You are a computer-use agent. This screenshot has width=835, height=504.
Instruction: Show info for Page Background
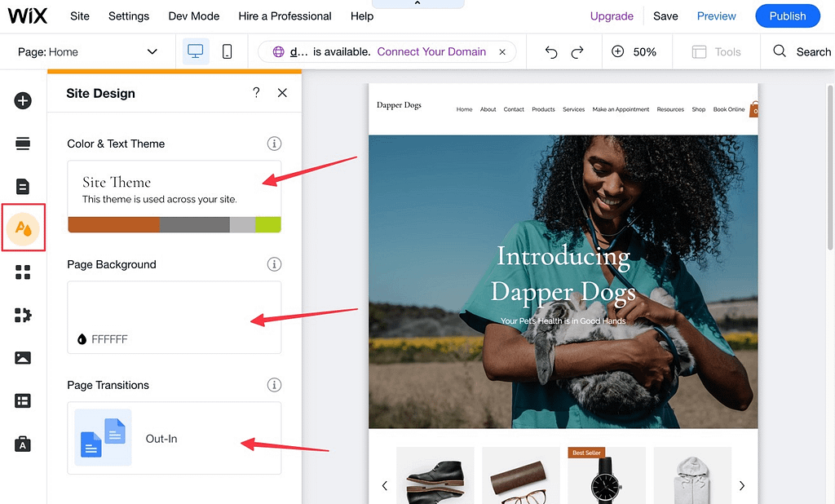tap(274, 264)
